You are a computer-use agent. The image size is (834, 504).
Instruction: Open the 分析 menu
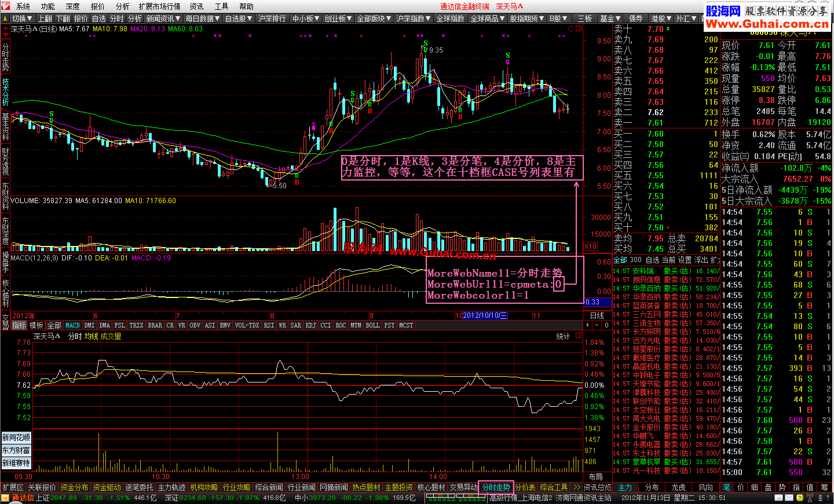pyautogui.click(x=123, y=6)
